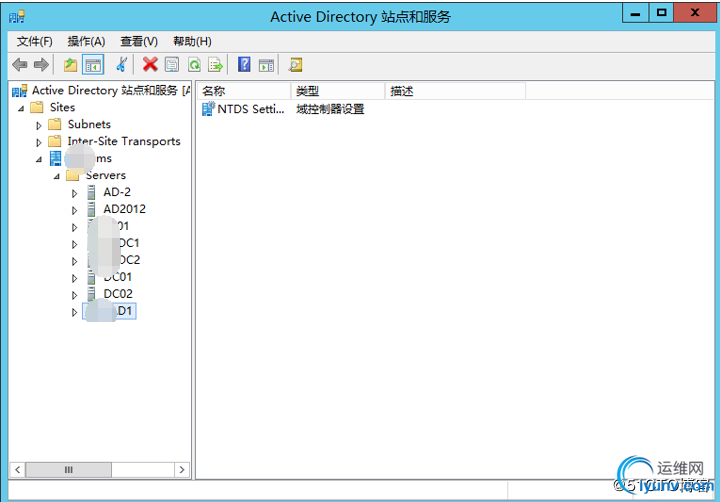Expand the DC01 server node
The image size is (720, 502).
74,278
